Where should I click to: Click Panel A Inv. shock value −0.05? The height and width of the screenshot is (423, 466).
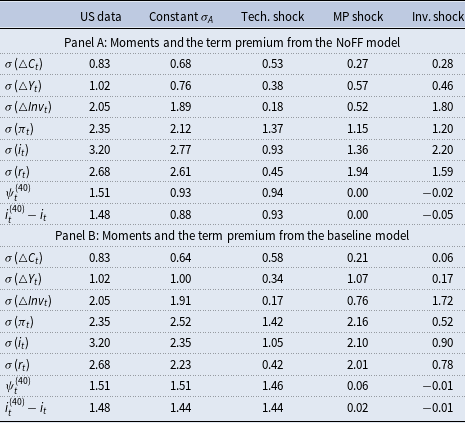[438, 215]
